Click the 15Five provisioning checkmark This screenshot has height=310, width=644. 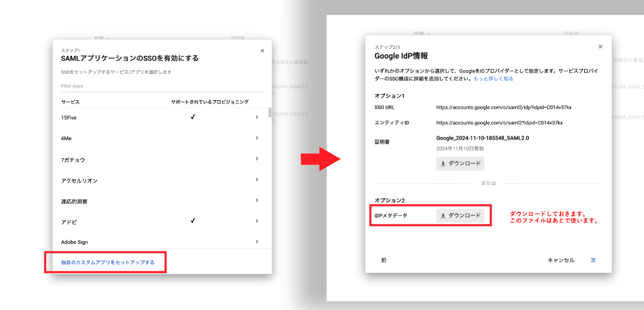point(193,117)
